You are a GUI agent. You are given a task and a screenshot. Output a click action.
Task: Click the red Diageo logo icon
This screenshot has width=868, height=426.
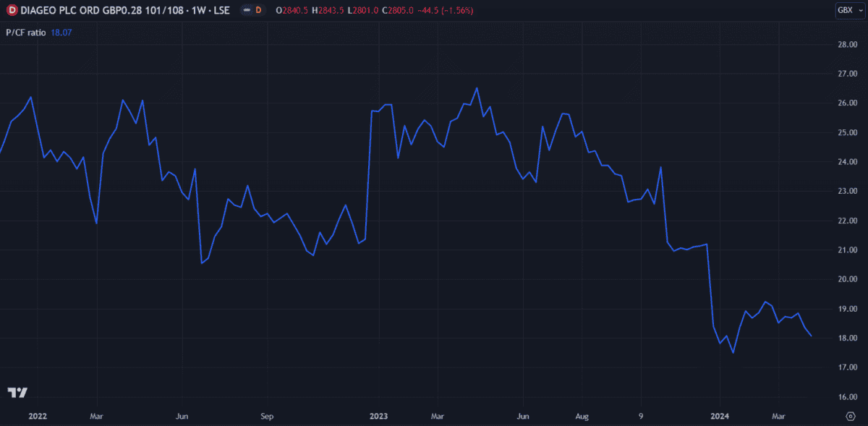point(12,10)
